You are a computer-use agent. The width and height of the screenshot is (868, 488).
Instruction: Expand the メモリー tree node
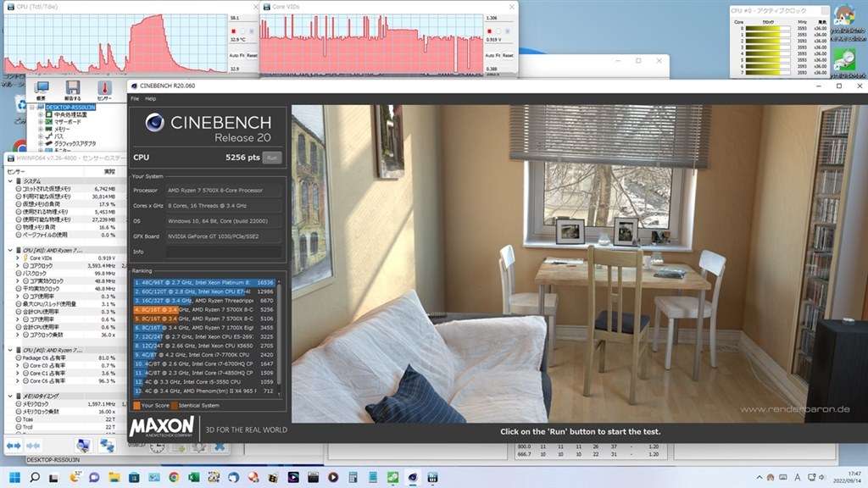coord(41,129)
